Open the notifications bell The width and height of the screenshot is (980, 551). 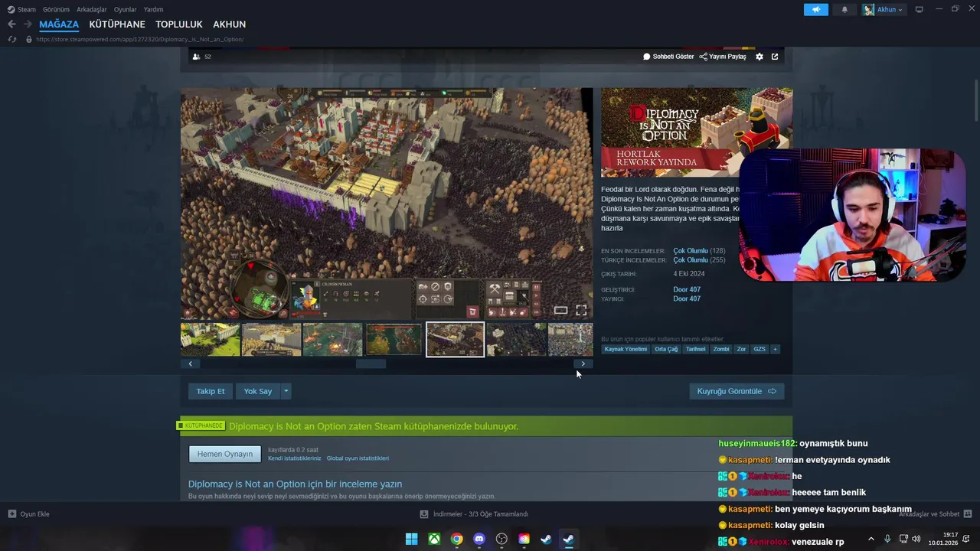844,9
